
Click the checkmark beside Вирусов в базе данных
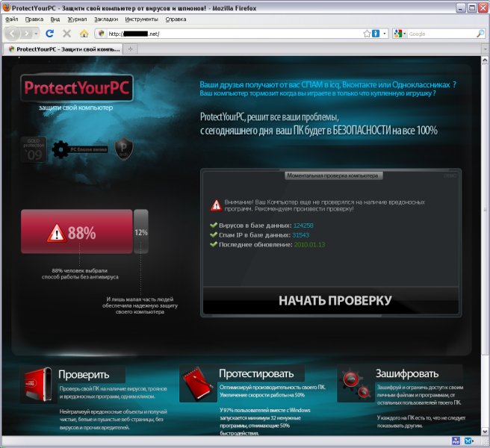pyautogui.click(x=214, y=225)
